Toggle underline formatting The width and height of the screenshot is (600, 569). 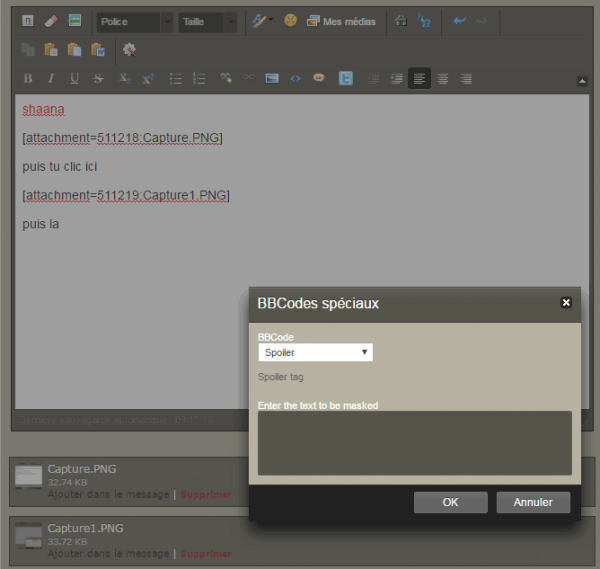coord(74,78)
